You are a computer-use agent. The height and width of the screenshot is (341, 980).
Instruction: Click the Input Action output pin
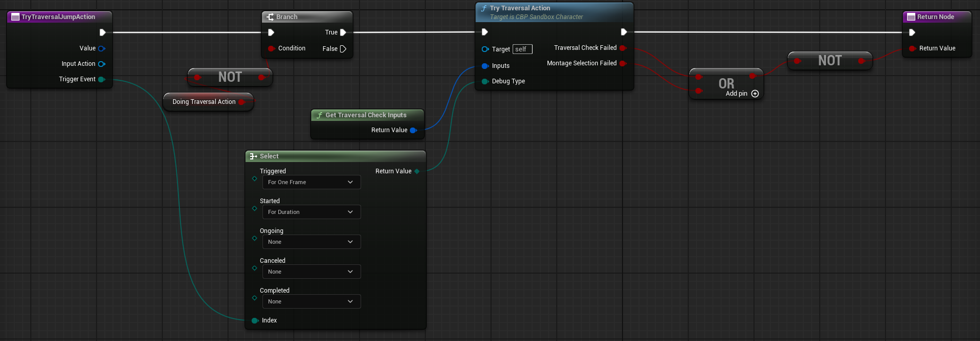click(x=101, y=64)
